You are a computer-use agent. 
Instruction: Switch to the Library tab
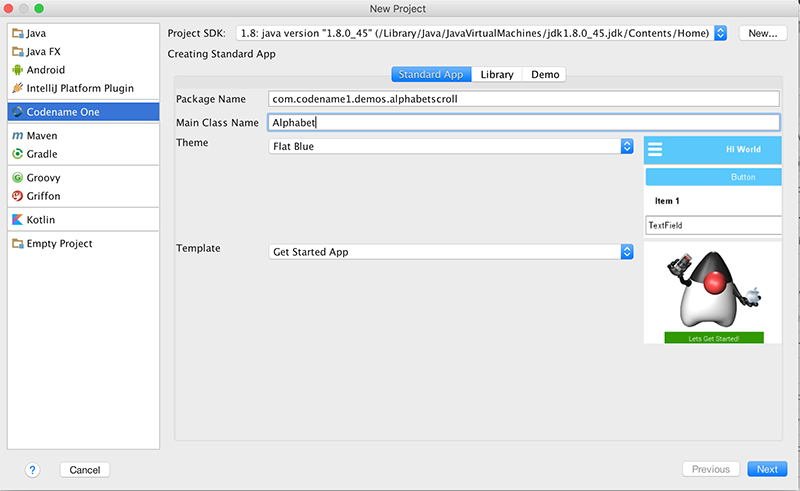coord(497,75)
